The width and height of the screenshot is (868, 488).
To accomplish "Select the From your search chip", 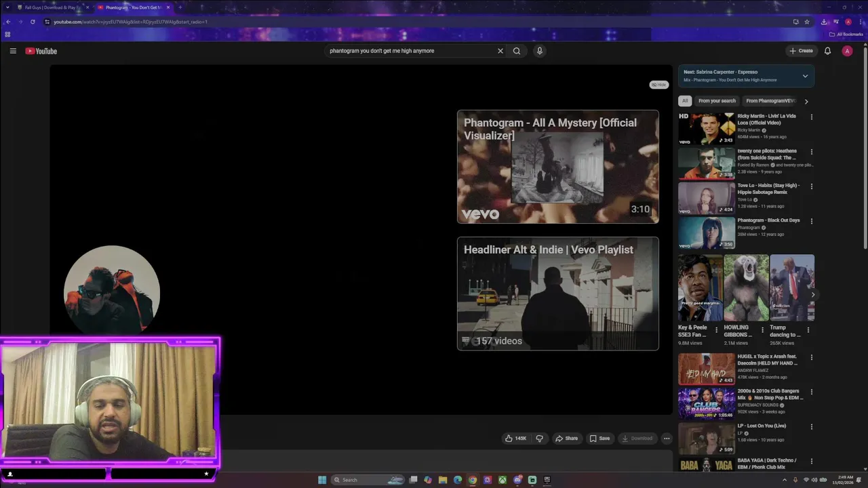I will (717, 101).
